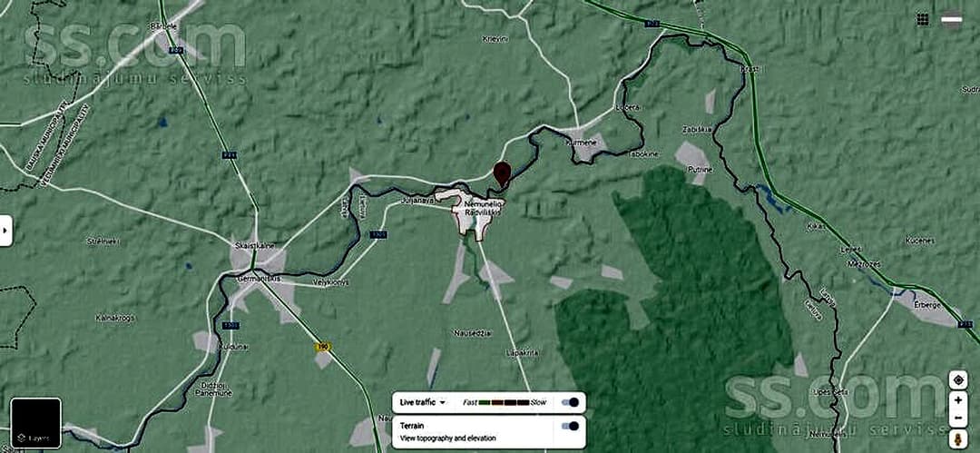The image size is (980, 453).
Task: Click the Mežrozes place label
Action: (864, 264)
